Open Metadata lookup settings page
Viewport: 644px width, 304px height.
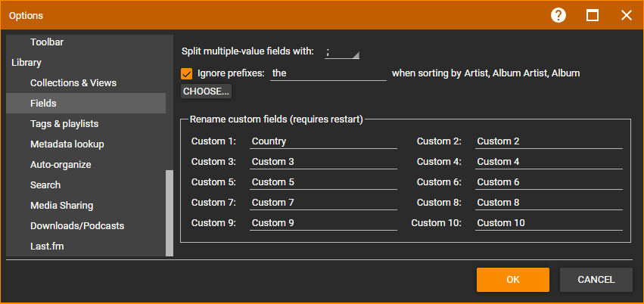(x=67, y=144)
